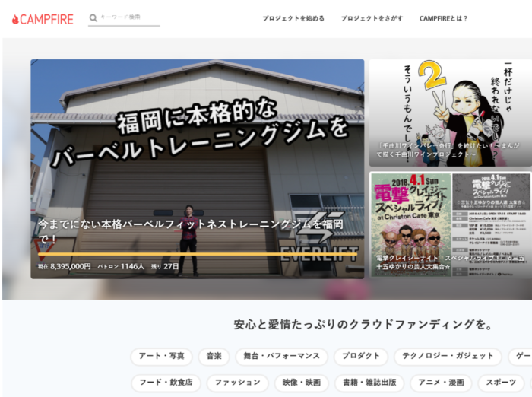Select the フード・飲食店 category

pos(166,383)
